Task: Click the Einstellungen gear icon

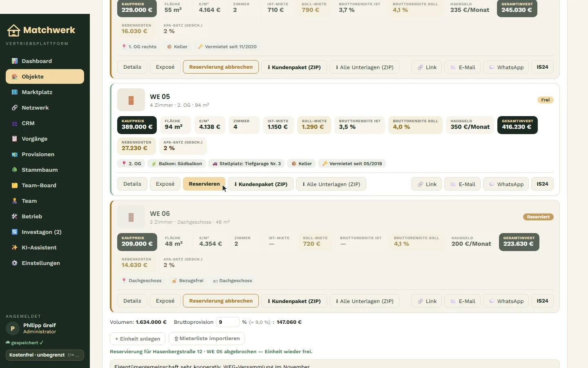Action: tap(15, 263)
